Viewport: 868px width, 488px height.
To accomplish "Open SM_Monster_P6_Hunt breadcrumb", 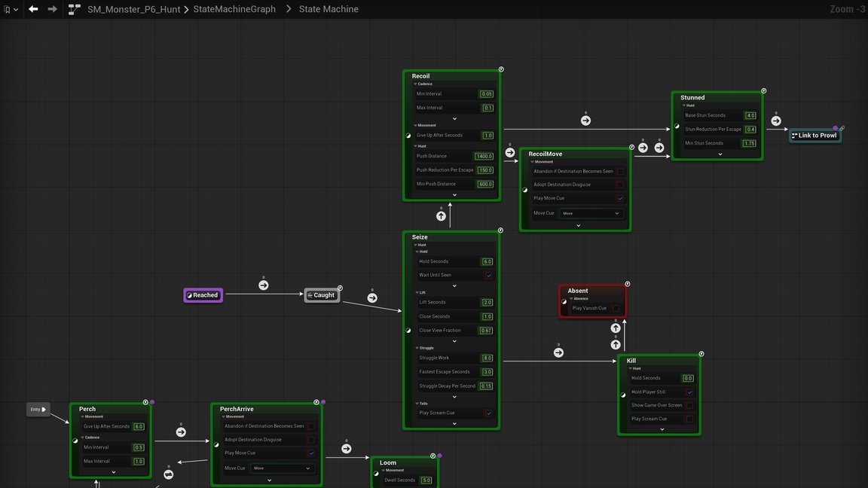I will tap(133, 9).
